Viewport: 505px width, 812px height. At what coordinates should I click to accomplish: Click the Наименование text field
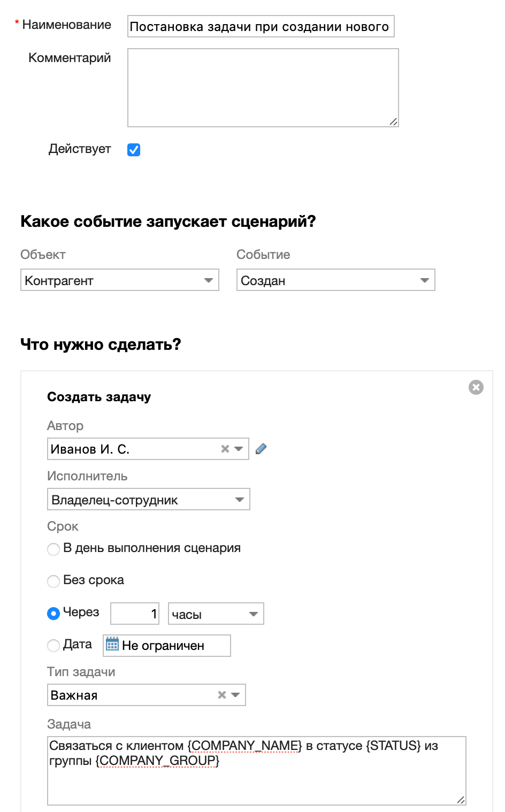click(x=261, y=25)
